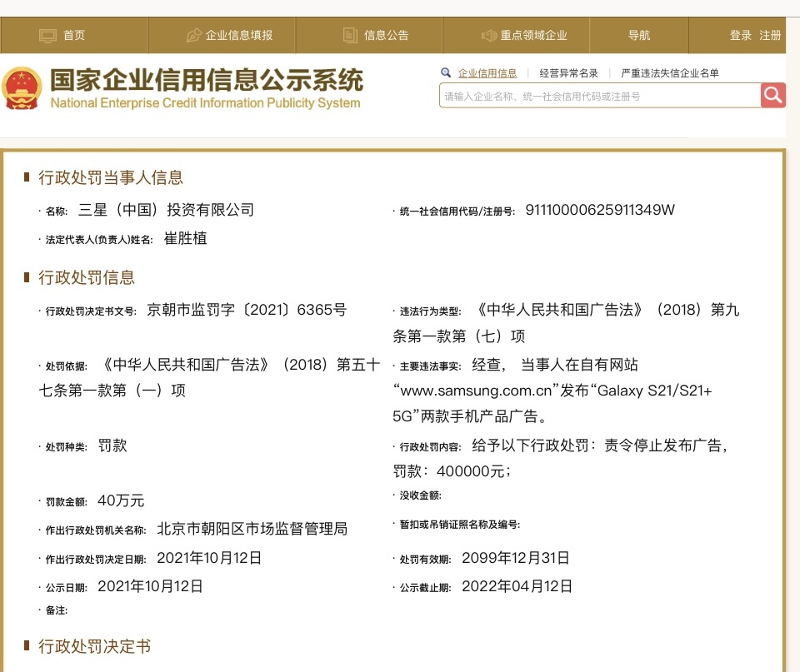Click penalty validity date 2099年12月31日

click(516, 558)
